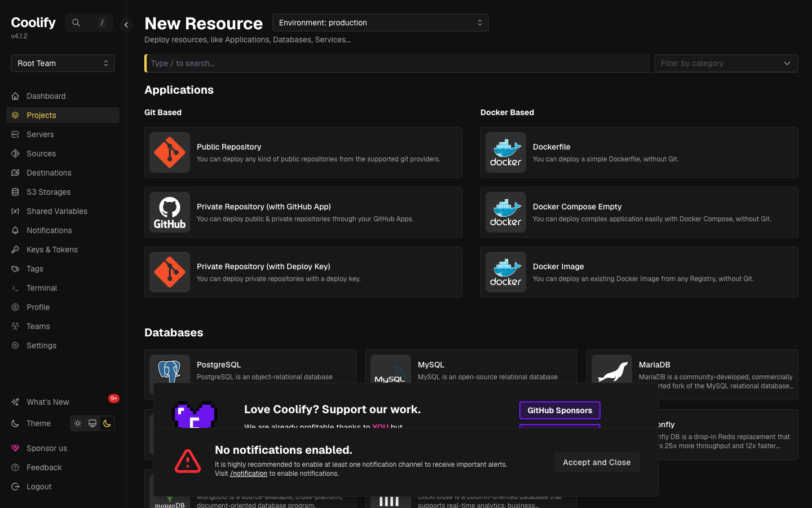Viewport: 812px width, 508px height.
Task: Click the Docker icon for Docker Compose Empty
Action: tap(506, 212)
